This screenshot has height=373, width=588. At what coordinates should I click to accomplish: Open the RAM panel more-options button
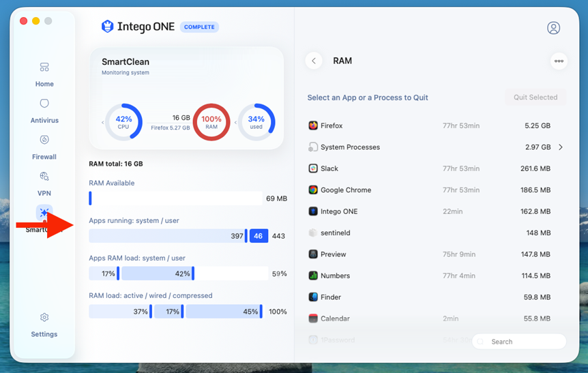coord(559,61)
